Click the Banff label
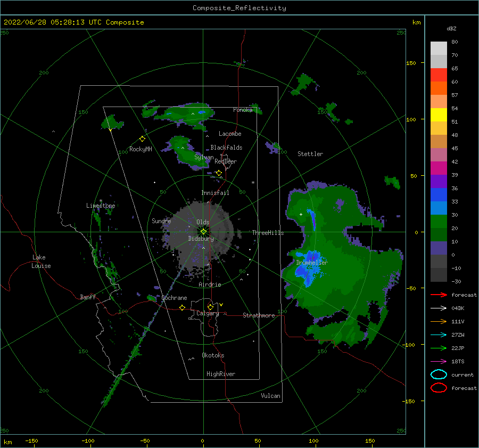Viewport: 479px width, 448px height. click(x=88, y=297)
